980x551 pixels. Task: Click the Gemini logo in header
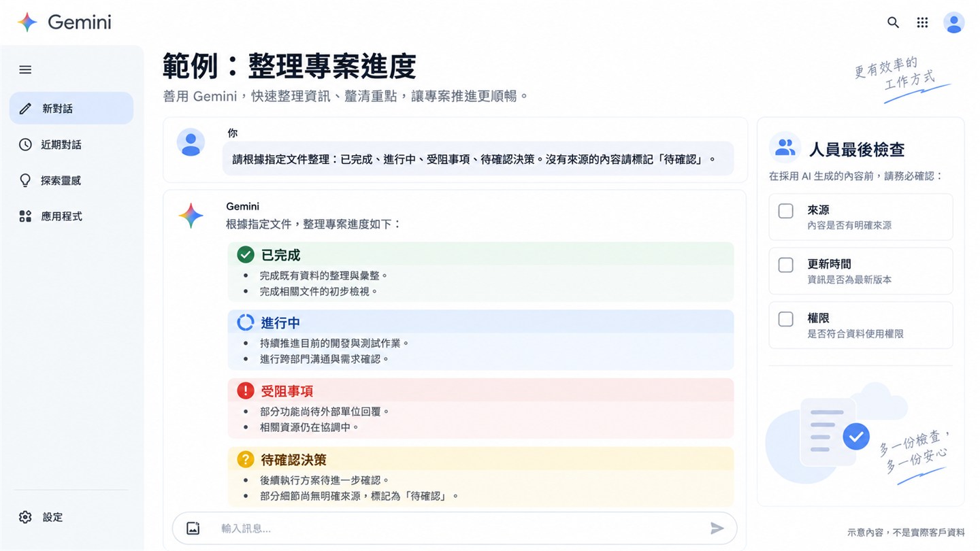point(64,22)
